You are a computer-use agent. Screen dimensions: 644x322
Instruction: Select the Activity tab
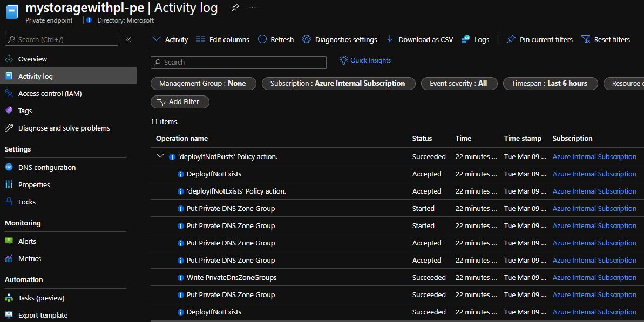point(170,39)
